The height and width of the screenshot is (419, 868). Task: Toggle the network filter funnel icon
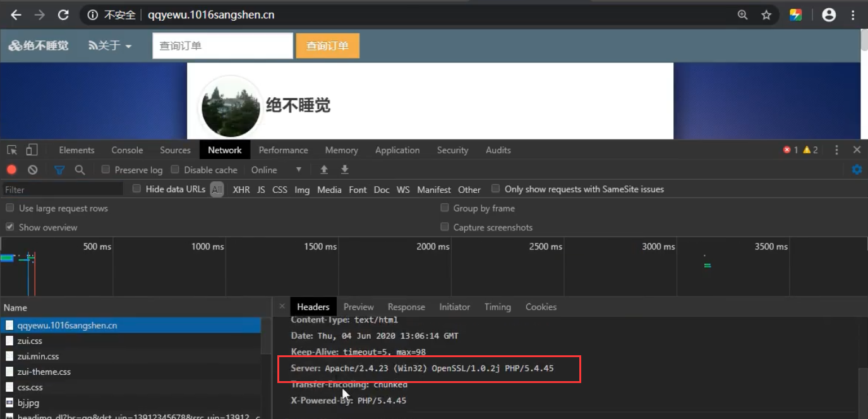tap(59, 170)
